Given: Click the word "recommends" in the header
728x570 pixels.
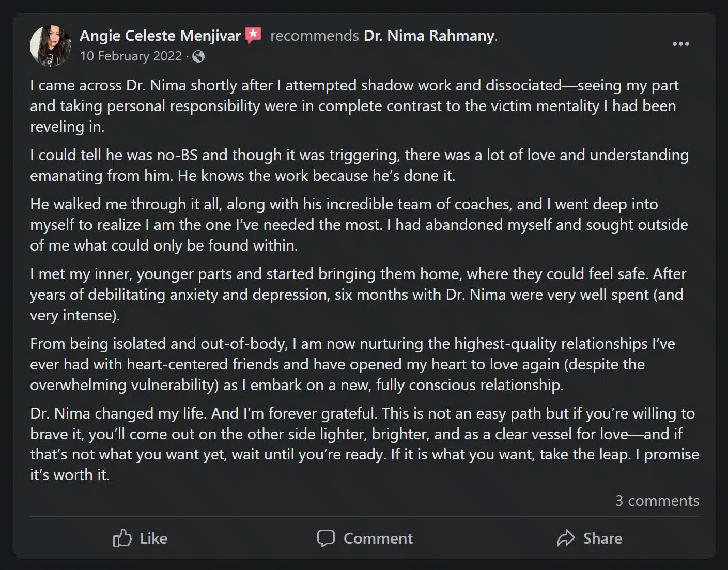Looking at the screenshot, I should pos(314,36).
